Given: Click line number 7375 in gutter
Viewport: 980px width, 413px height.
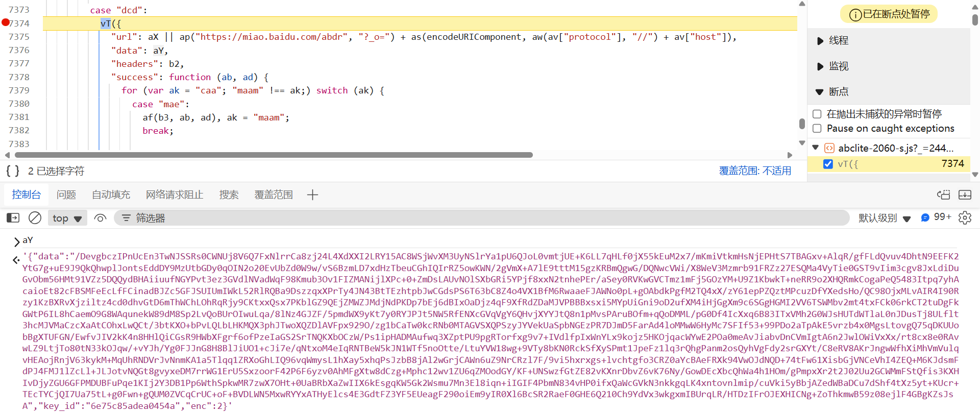Looking at the screenshot, I should [19, 37].
